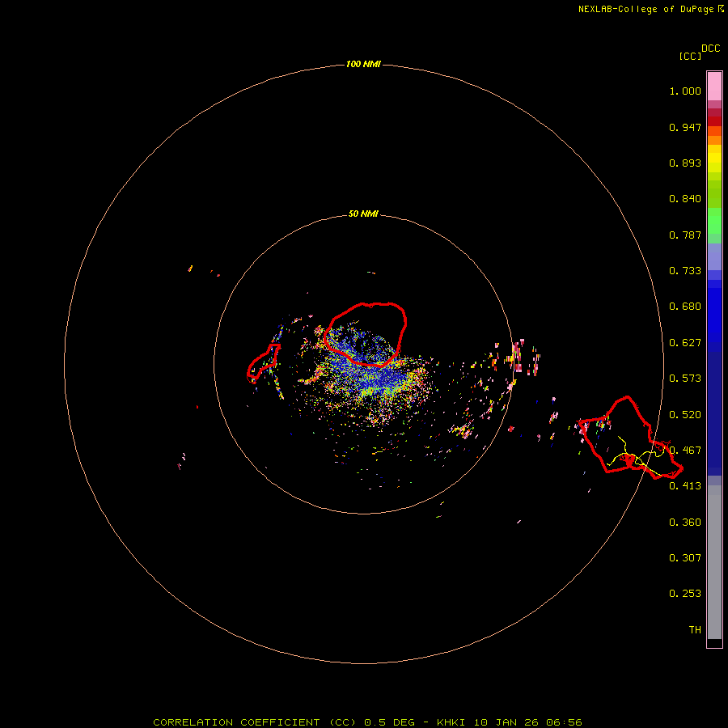
Task: Click the small red island outline at left
Action: (x=263, y=363)
